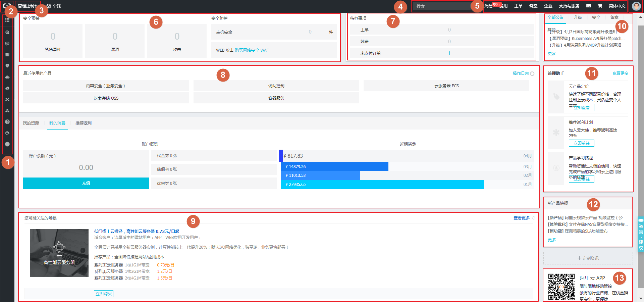Screen dimensions: 644x302
Task: Click the 紧急事件 security alert card
Action: pos(53,41)
